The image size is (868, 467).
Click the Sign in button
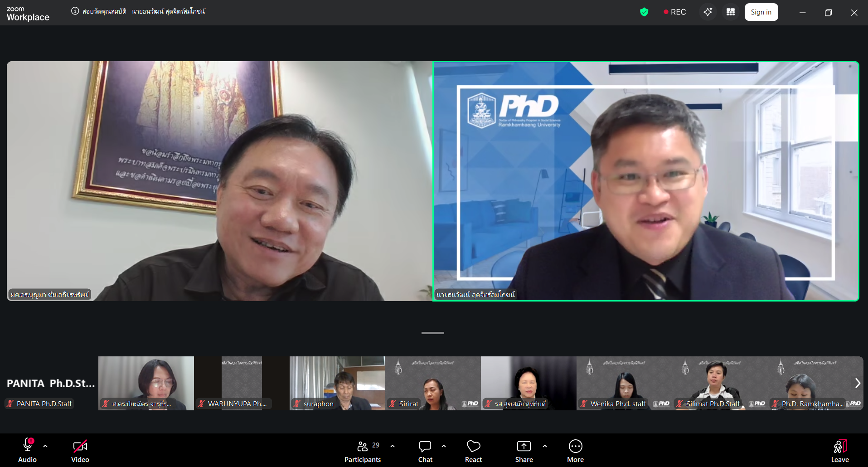(761, 12)
